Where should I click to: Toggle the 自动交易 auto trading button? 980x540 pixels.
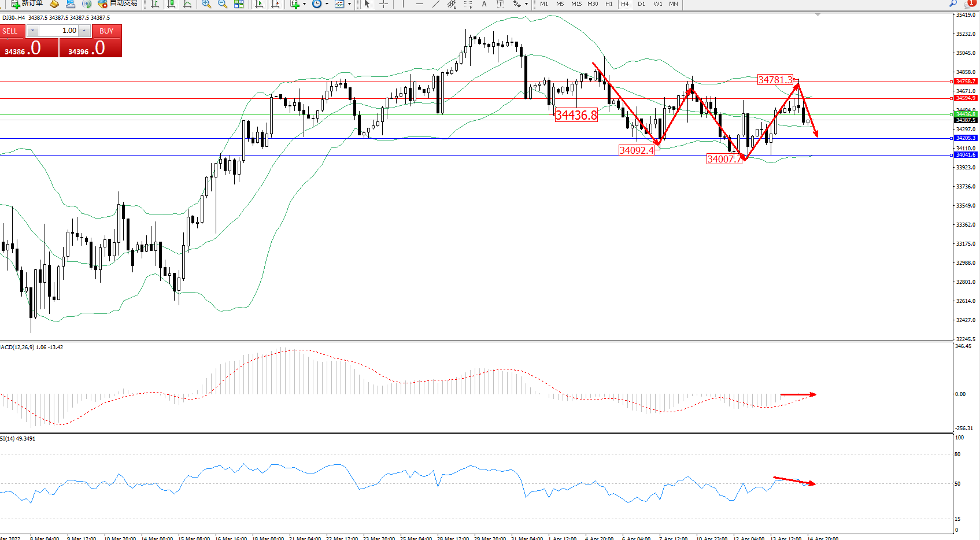[119, 3]
